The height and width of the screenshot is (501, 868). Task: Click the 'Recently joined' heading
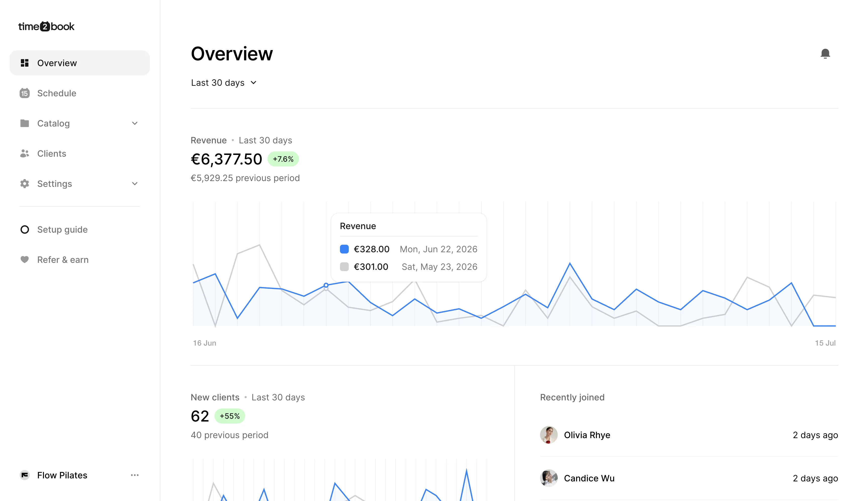point(572,397)
